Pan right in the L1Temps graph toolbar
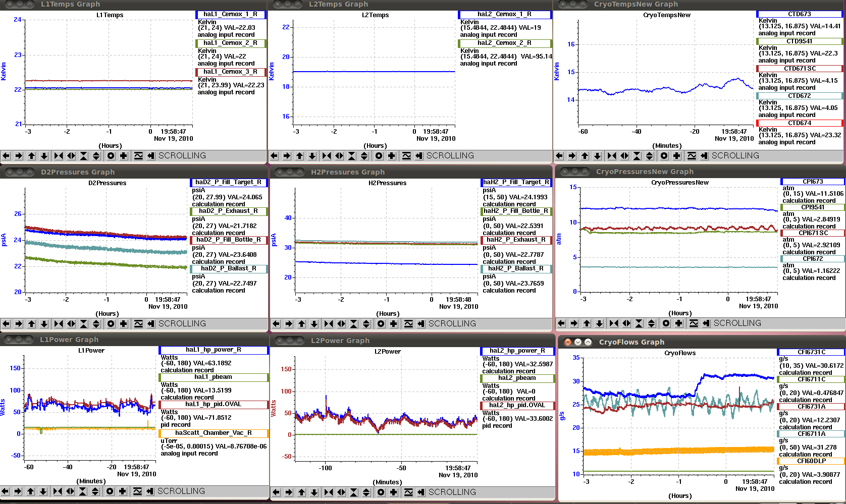846x504 pixels. (x=19, y=156)
